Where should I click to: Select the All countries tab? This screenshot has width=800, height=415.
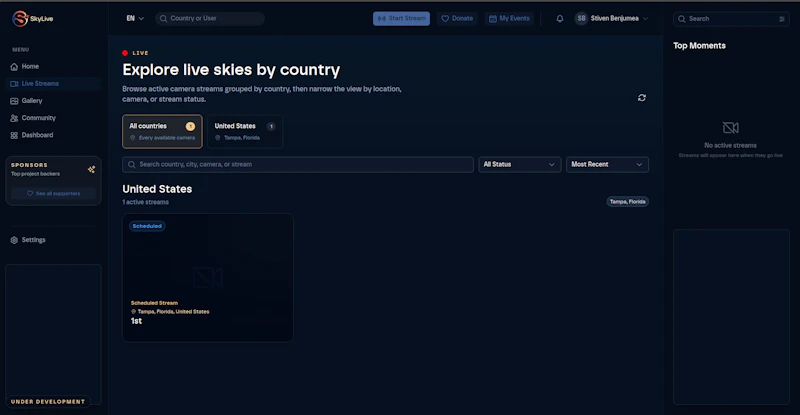coord(162,131)
